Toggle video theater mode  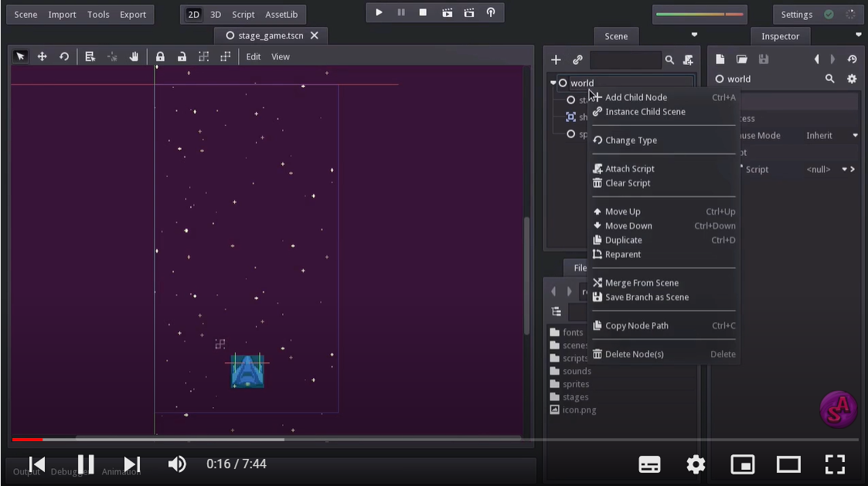click(789, 464)
